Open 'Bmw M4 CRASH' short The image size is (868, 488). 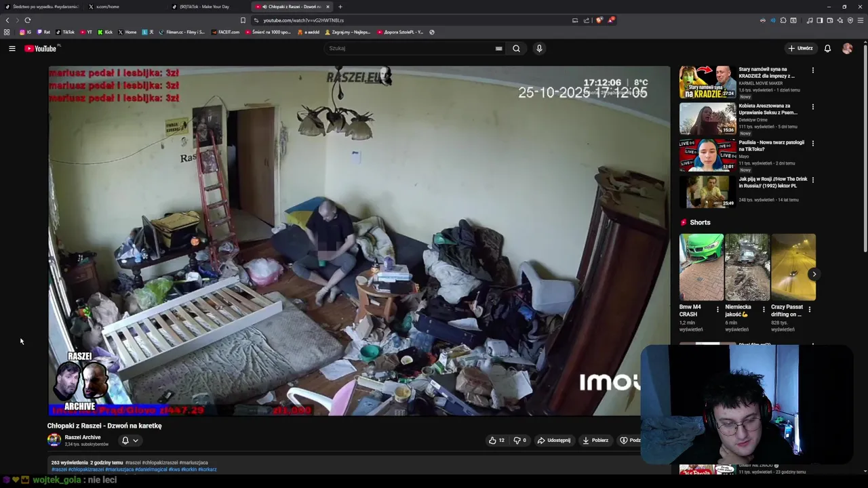tap(701, 267)
